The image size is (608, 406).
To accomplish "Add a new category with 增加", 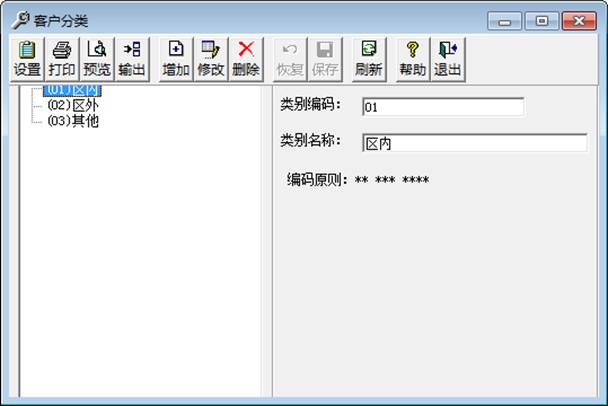I will coord(176,59).
